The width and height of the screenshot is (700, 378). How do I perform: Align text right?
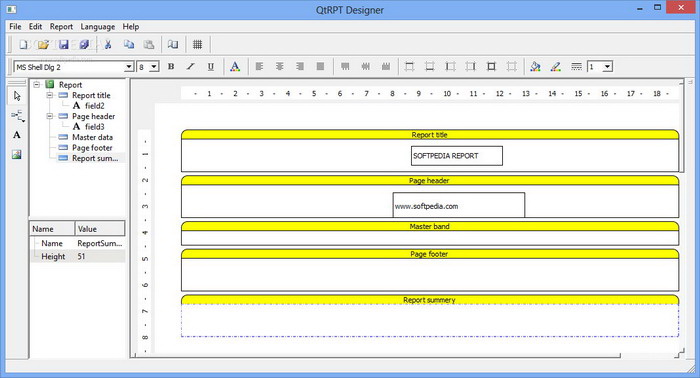300,66
